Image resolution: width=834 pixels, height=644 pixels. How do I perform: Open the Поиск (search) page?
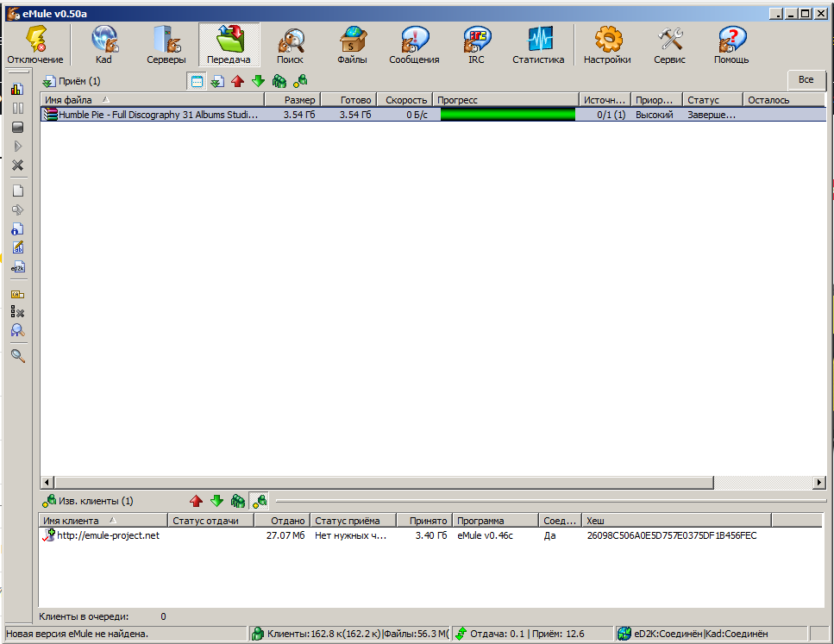coord(291,45)
